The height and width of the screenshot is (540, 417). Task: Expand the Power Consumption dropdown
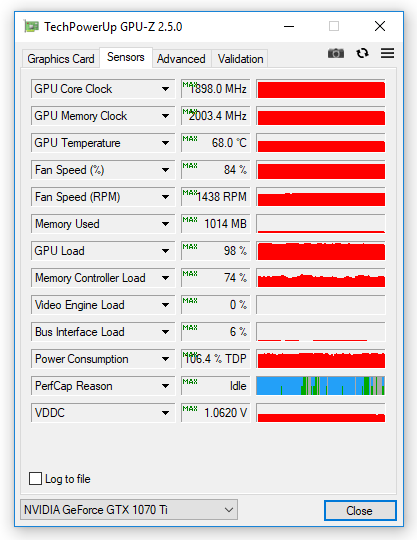coord(103,359)
